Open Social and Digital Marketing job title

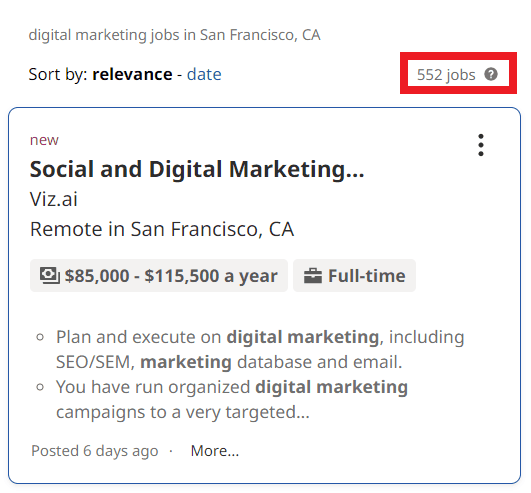tap(197, 169)
